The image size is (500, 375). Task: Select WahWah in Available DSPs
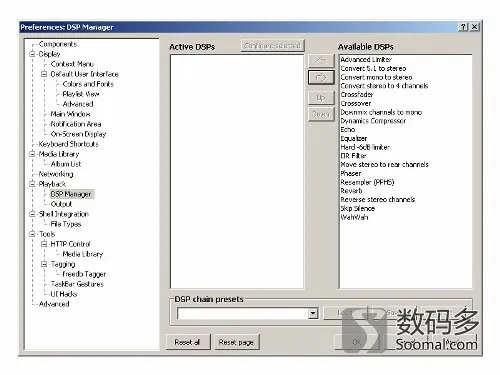[354, 217]
